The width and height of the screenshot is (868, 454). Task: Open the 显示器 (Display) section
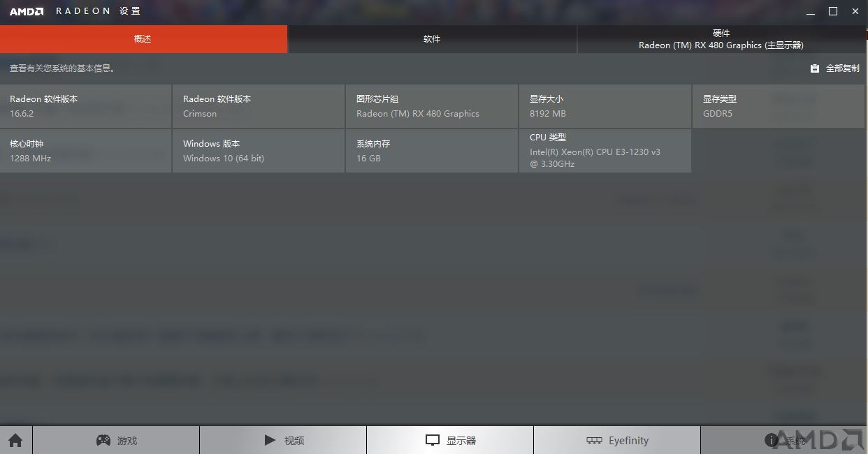point(450,440)
